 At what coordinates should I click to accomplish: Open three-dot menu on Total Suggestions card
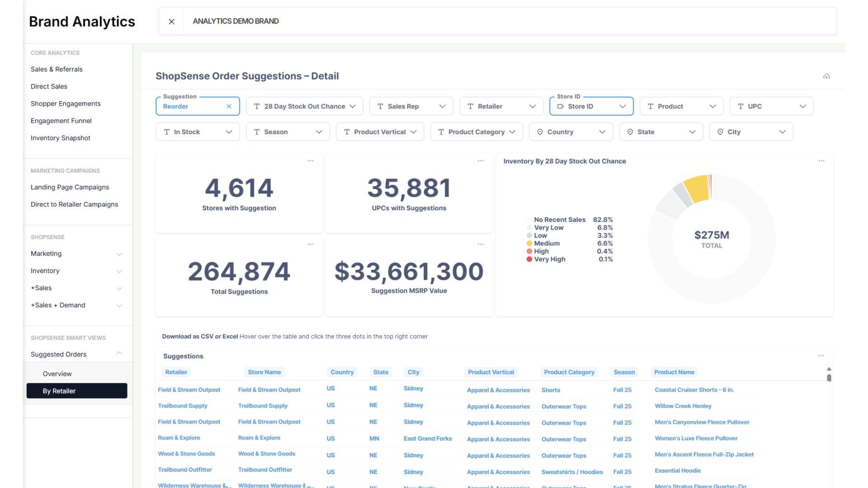311,244
